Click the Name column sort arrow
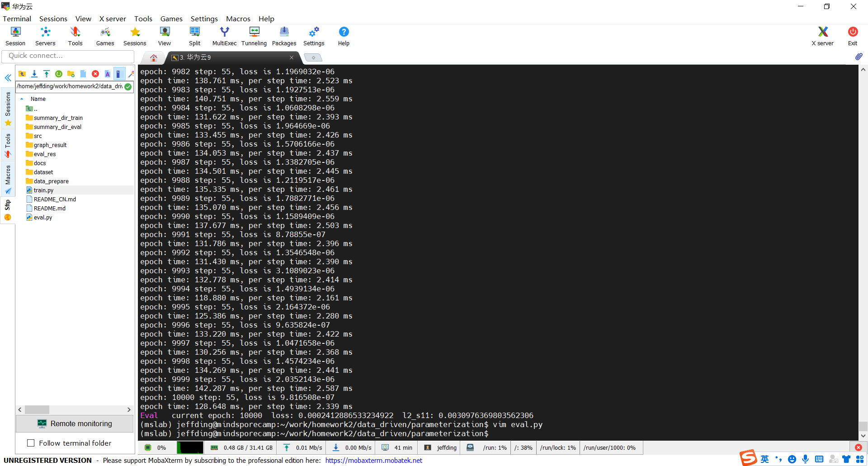 click(x=22, y=99)
